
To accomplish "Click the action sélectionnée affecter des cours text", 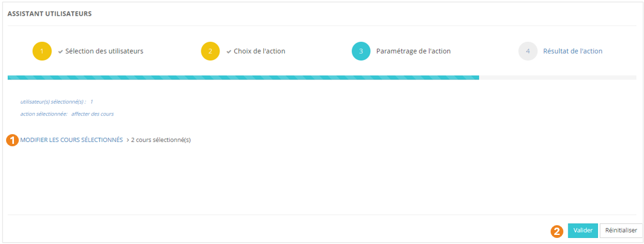I will pos(67,114).
